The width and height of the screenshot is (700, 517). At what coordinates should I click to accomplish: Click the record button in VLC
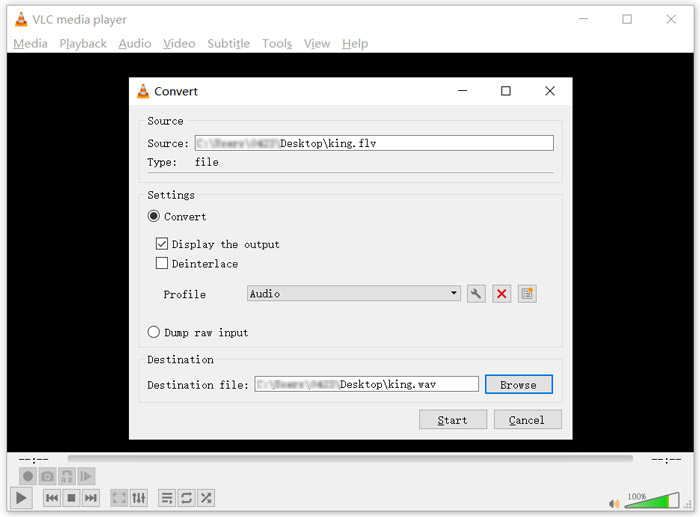coord(28,476)
